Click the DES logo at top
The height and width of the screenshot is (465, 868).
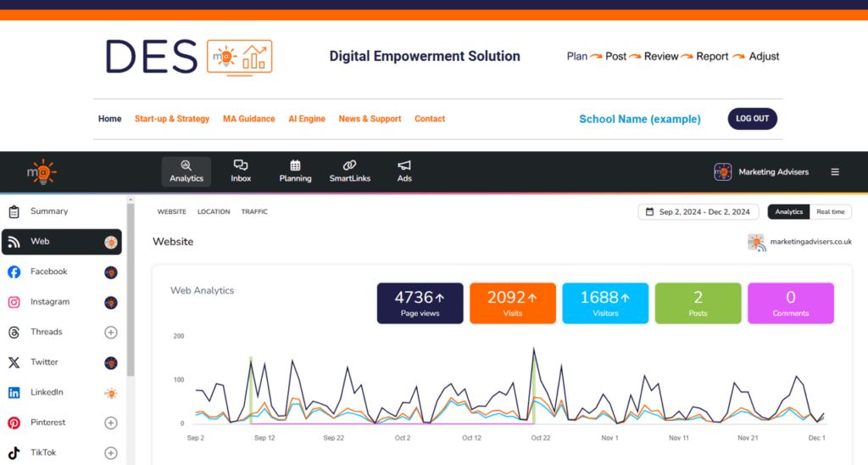click(189, 57)
